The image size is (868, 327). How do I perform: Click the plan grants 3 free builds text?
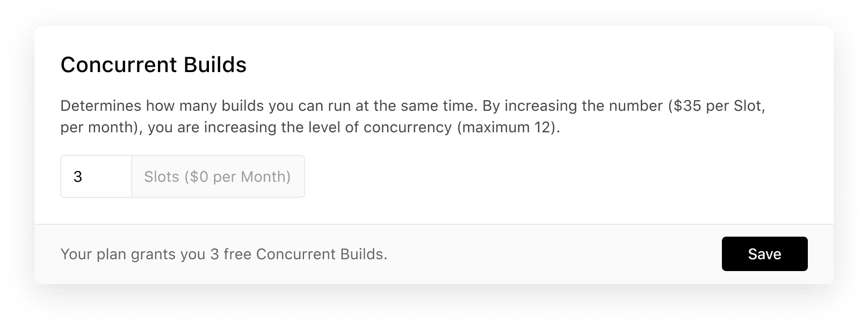[224, 254]
